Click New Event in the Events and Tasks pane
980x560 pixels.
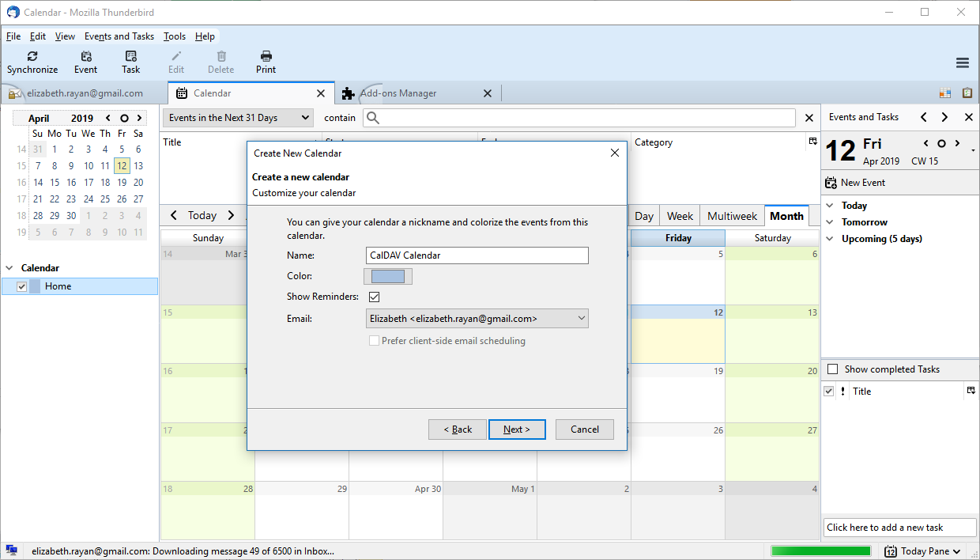864,183
